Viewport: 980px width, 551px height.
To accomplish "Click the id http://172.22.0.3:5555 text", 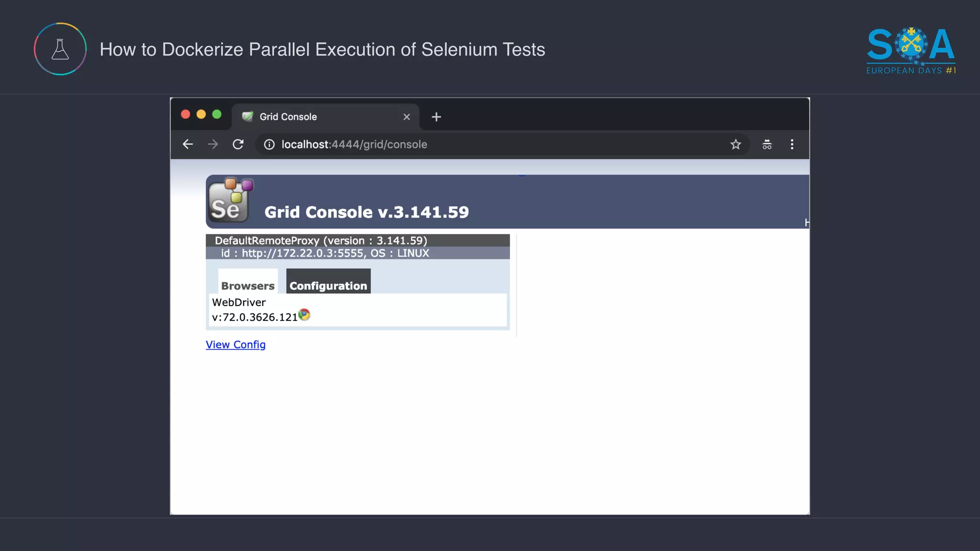I will 325,253.
